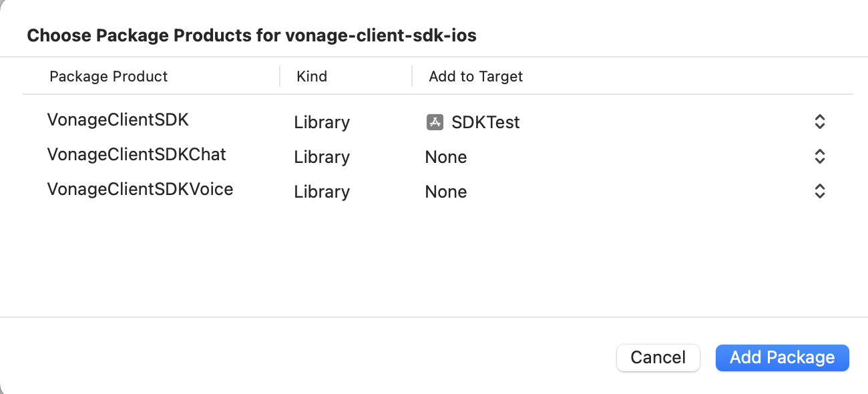This screenshot has height=394, width=868.
Task: Open the target dropdown for VonageClientSDKChat
Action: click(819, 156)
